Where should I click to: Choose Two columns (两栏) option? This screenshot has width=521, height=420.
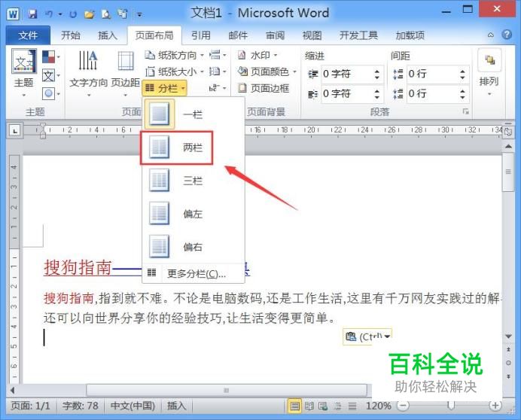pyautogui.click(x=193, y=148)
